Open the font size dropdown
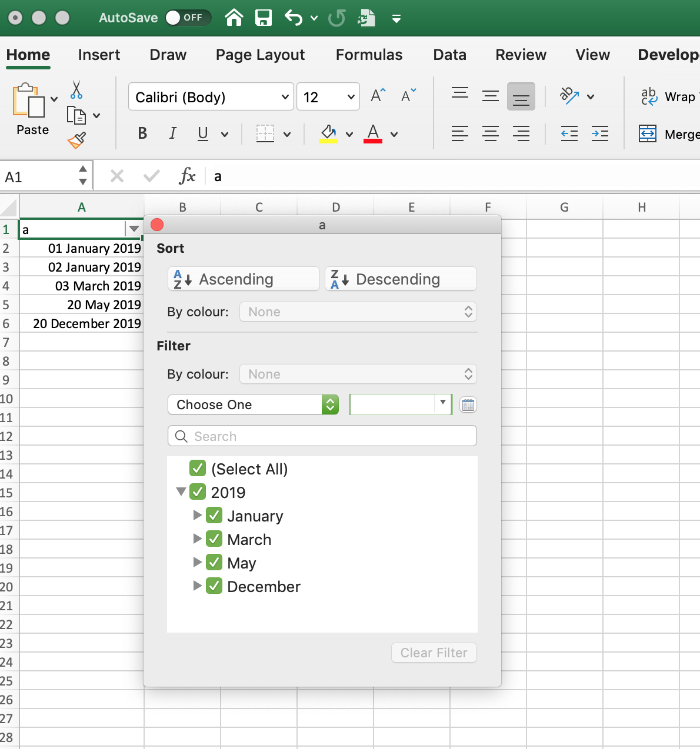 pyautogui.click(x=351, y=97)
